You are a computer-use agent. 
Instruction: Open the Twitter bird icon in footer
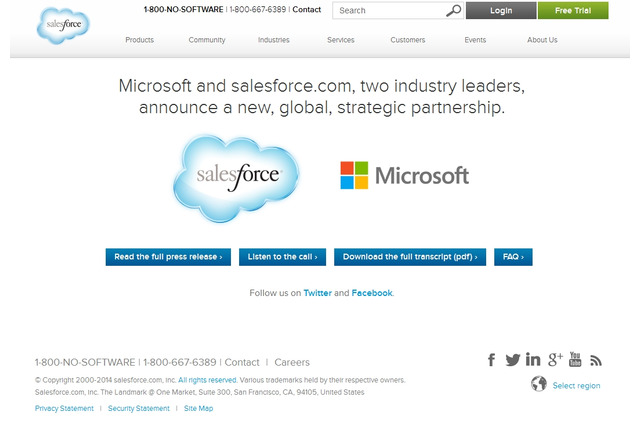512,360
